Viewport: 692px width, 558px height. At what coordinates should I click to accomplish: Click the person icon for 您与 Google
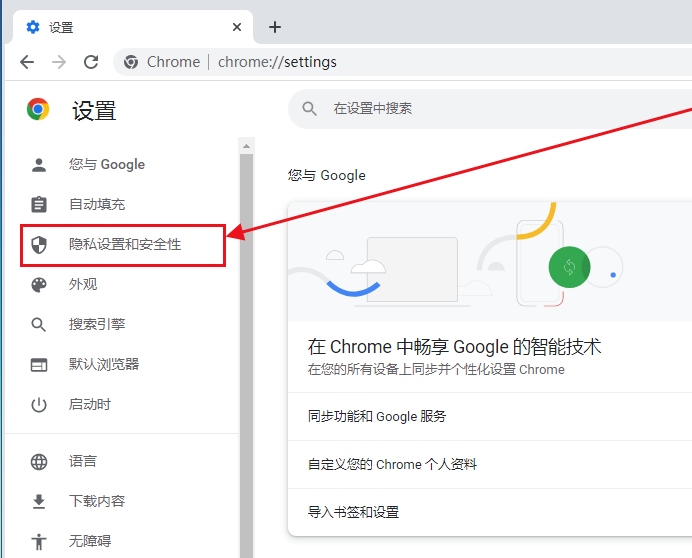click(x=39, y=165)
